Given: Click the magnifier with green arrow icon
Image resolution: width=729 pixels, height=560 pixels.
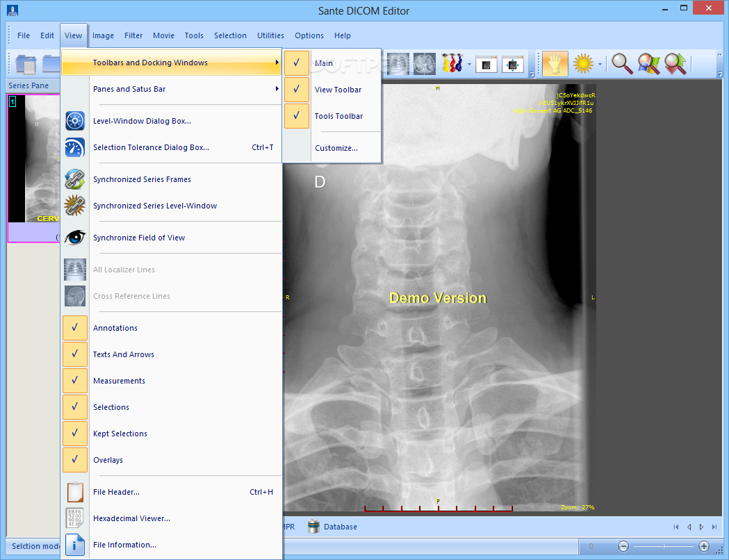Looking at the screenshot, I should point(675,64).
